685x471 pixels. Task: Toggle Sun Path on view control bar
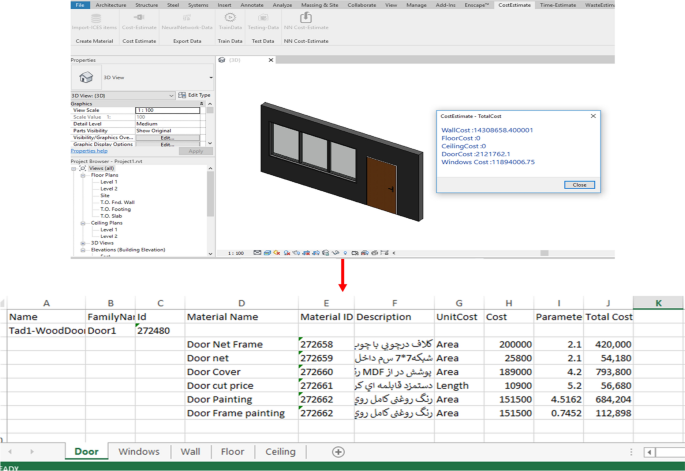pyautogui.click(x=277, y=253)
